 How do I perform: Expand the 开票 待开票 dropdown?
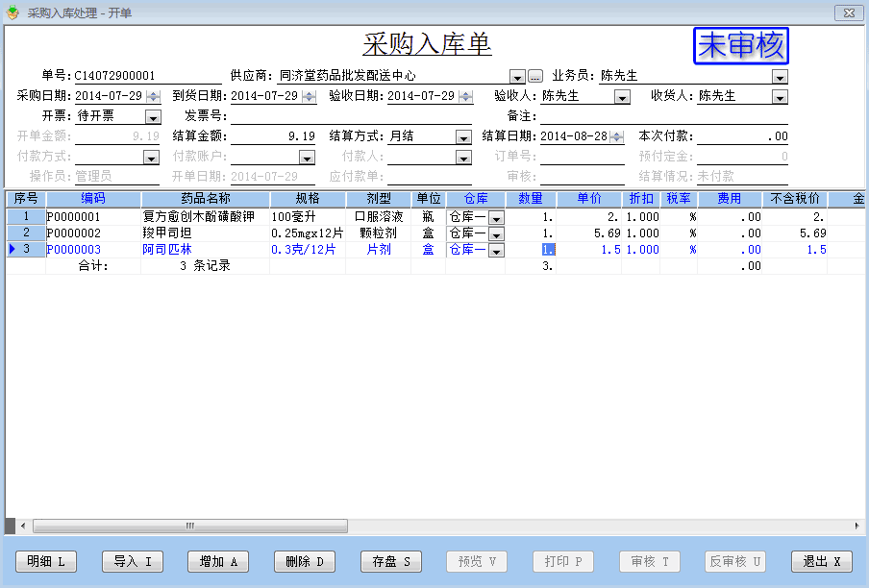point(152,116)
